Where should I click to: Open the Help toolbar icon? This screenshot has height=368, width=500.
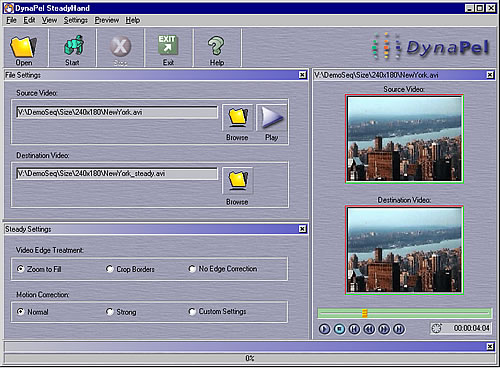[x=217, y=48]
